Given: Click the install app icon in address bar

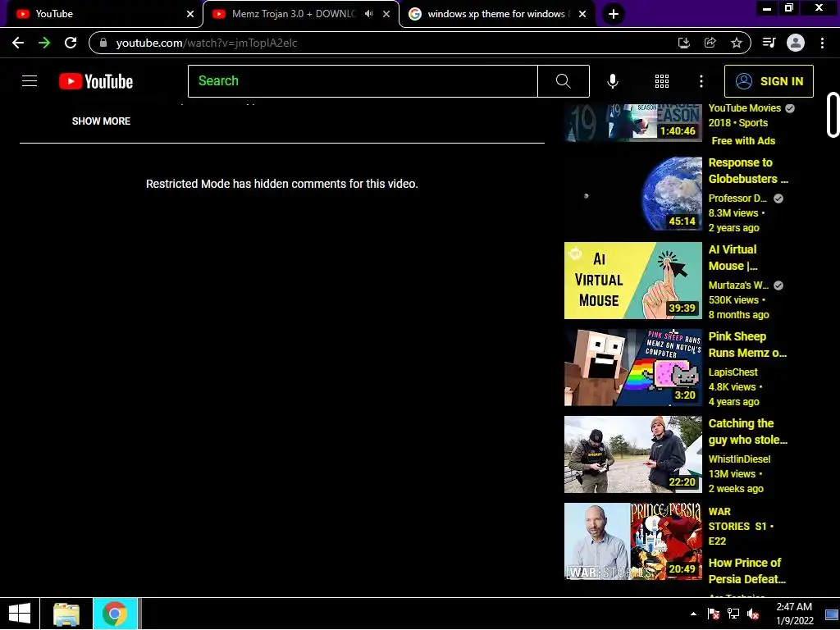Looking at the screenshot, I should [684, 43].
